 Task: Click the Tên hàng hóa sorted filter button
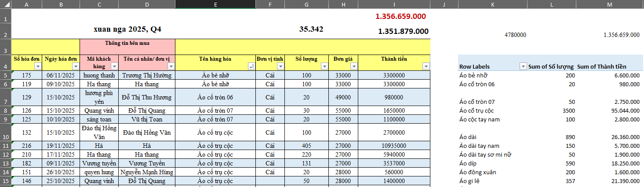(x=251, y=66)
